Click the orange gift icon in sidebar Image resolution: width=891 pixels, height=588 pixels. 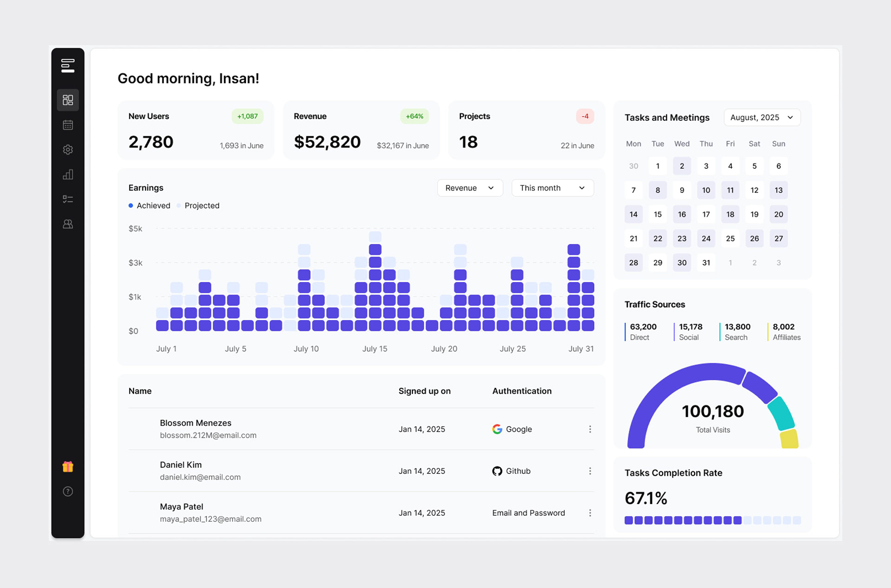[x=68, y=467]
